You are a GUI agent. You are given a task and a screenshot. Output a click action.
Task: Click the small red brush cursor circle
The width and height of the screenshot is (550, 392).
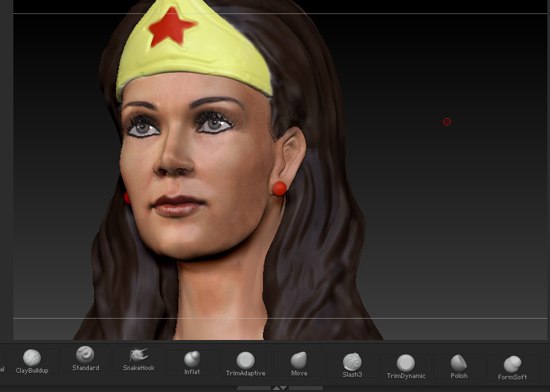(x=447, y=122)
